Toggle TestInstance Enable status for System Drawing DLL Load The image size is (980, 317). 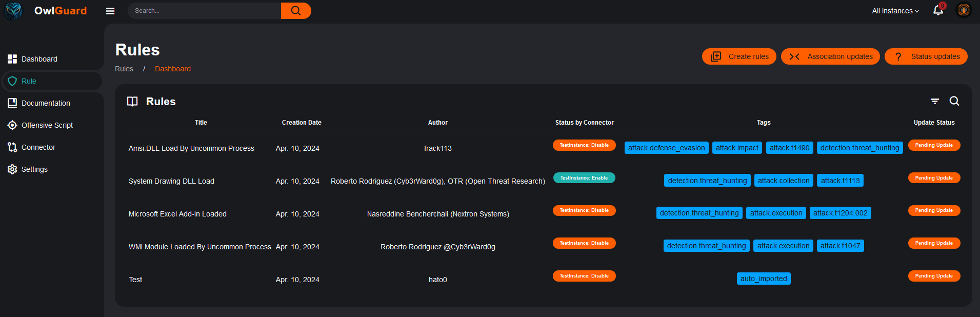584,178
